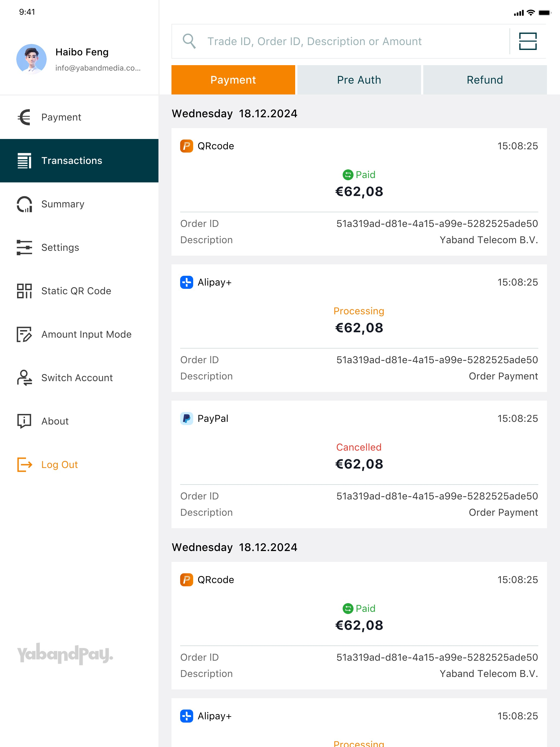
Task: Click the first Wednesday 18.12.2024 header
Action: click(235, 113)
